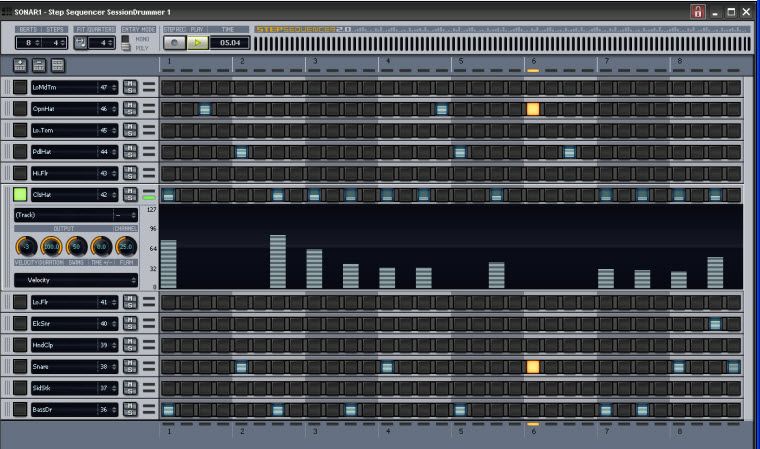Click the Flam knob showing 25.0

coord(126,246)
